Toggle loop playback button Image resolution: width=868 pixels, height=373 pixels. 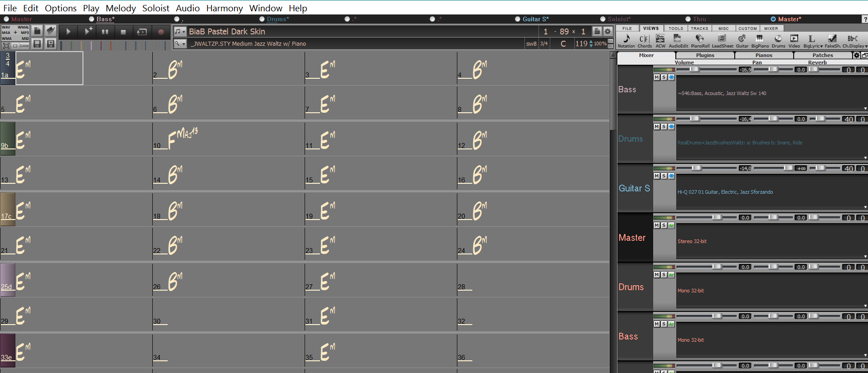142,32
